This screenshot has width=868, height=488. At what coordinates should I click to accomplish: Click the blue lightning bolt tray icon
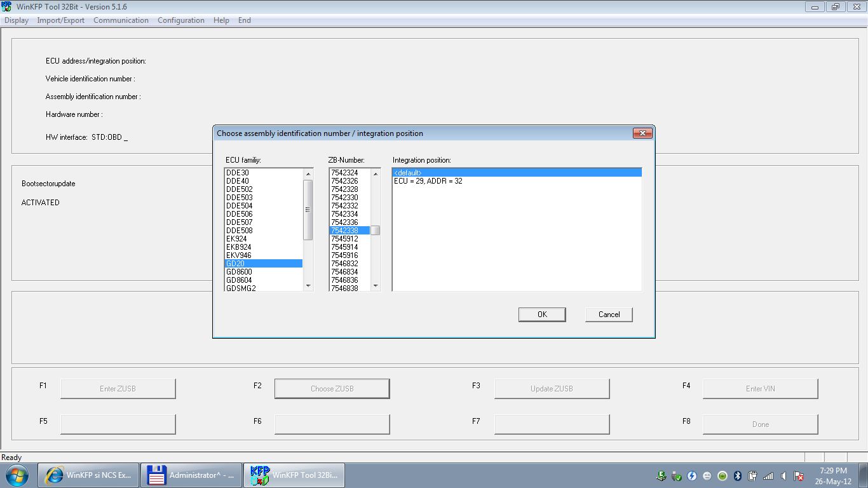point(692,475)
